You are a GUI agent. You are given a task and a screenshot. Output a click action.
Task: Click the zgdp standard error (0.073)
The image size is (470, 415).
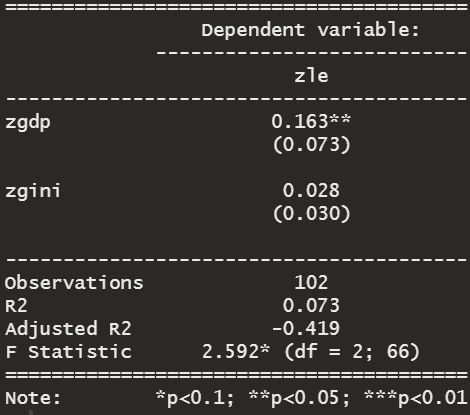tap(311, 145)
